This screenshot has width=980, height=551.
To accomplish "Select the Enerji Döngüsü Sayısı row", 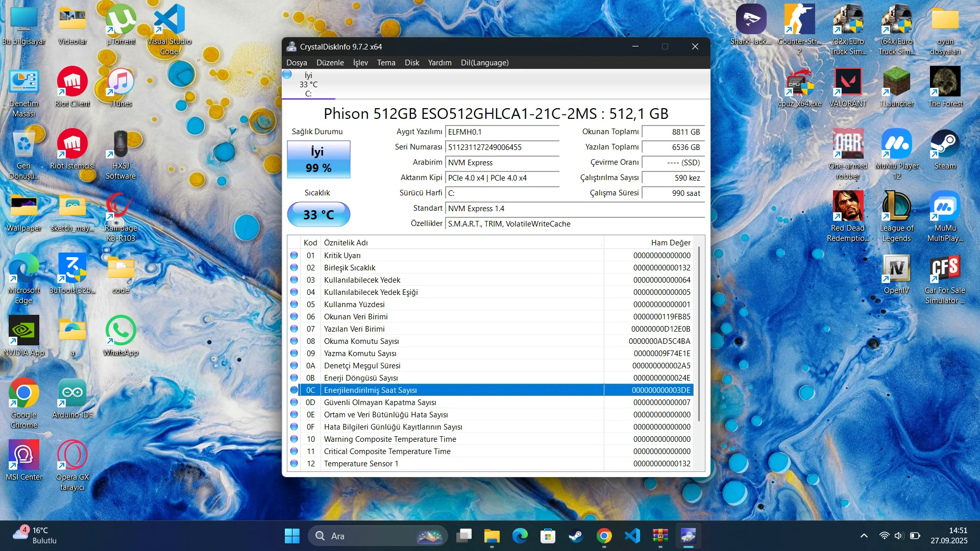I will coord(491,378).
